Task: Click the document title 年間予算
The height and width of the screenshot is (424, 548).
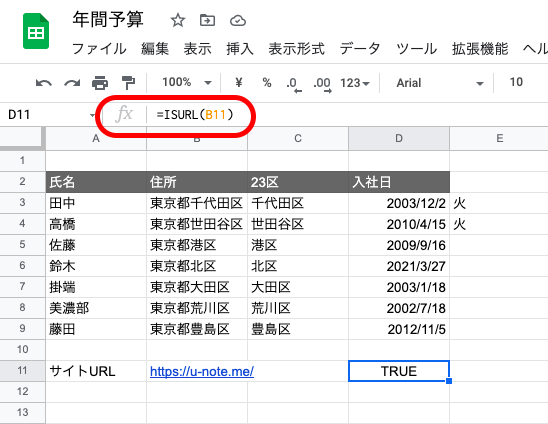Action: point(108,20)
